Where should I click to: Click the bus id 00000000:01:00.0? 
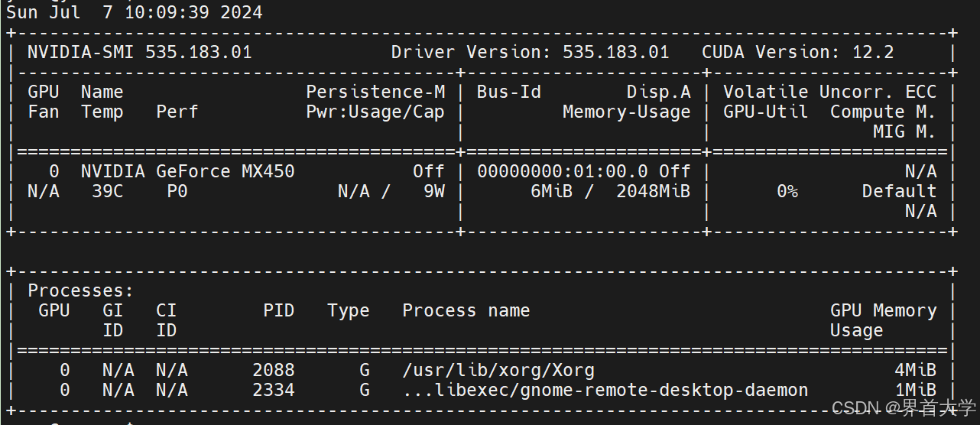(562, 172)
